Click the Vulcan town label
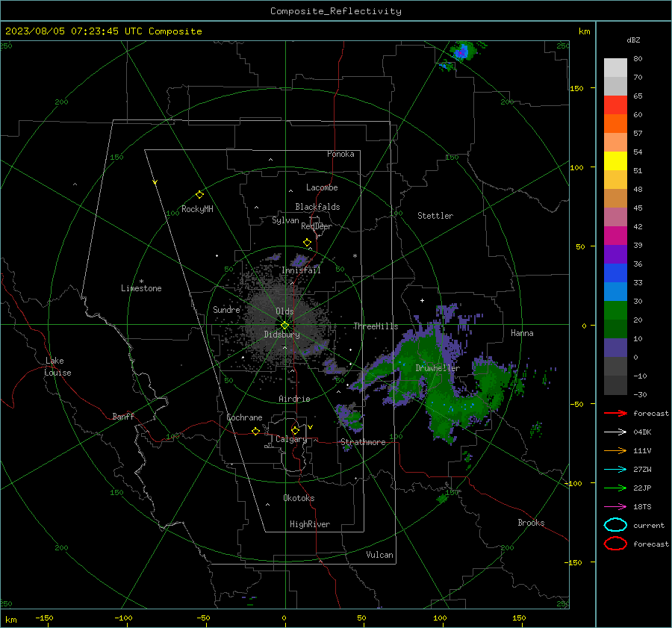672x628 pixels. coord(380,555)
